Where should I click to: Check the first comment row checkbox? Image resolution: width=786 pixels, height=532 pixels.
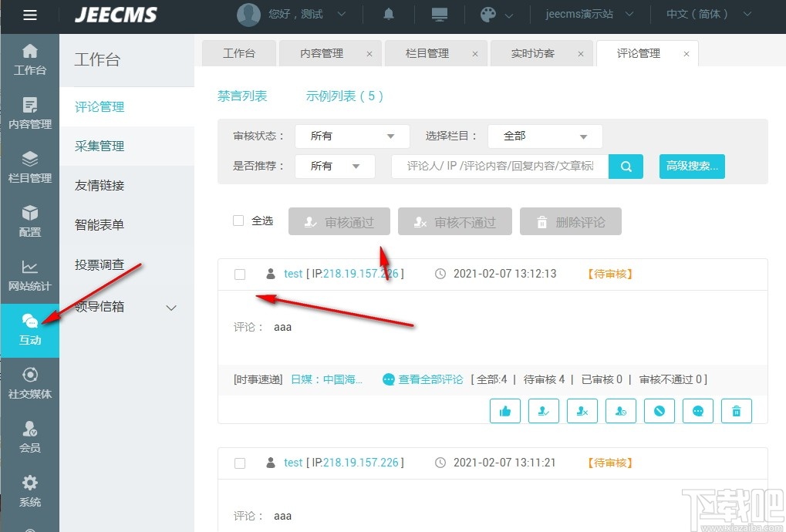(240, 274)
